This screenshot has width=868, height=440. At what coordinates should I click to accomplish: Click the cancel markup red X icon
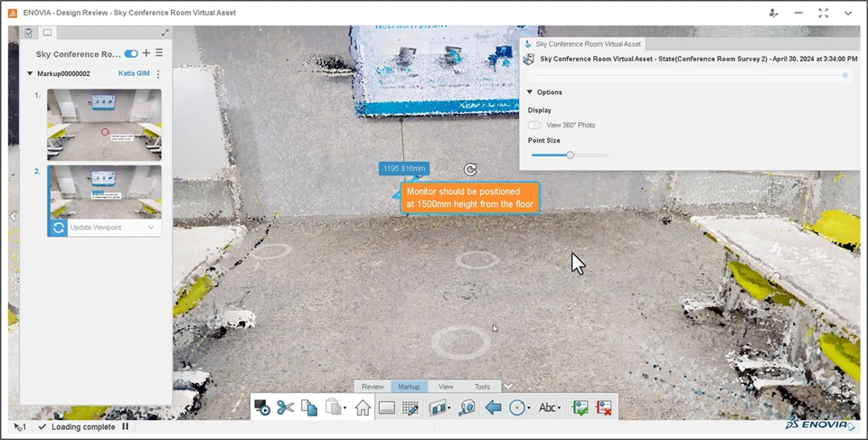(604, 407)
